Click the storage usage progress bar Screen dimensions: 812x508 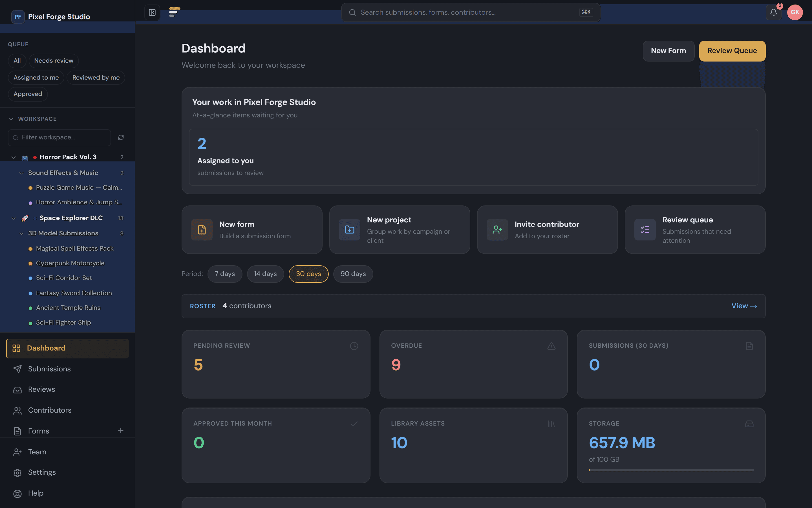tap(671, 470)
